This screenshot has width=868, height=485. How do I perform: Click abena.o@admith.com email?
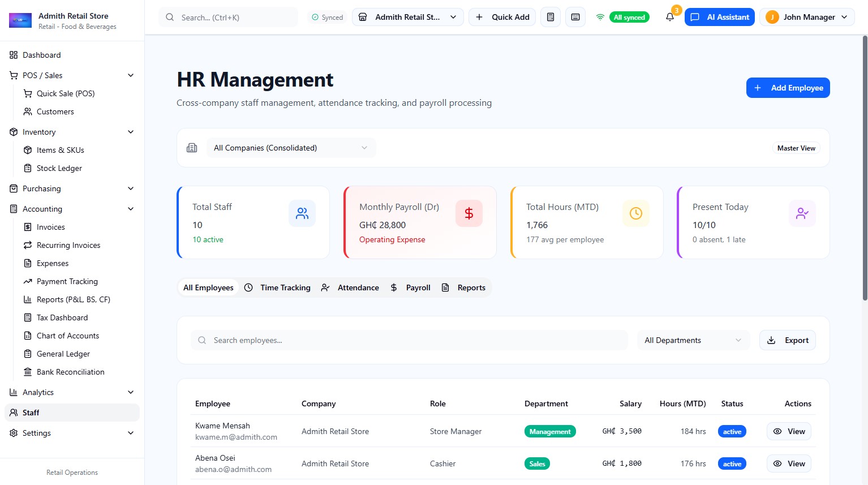233,469
